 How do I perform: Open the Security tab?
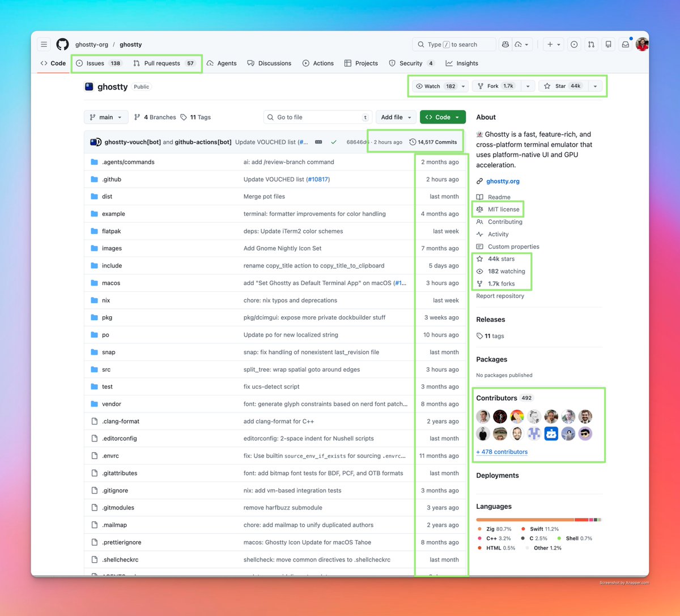(411, 63)
